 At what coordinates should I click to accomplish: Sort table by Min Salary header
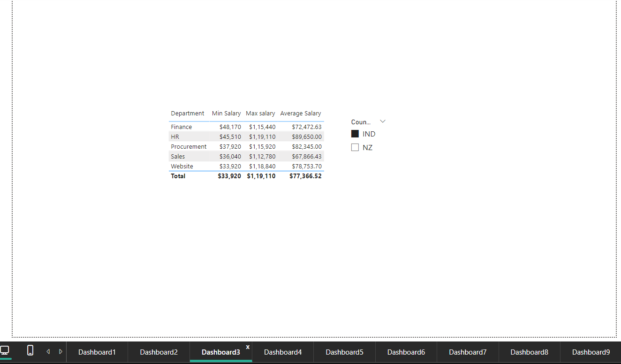click(226, 113)
